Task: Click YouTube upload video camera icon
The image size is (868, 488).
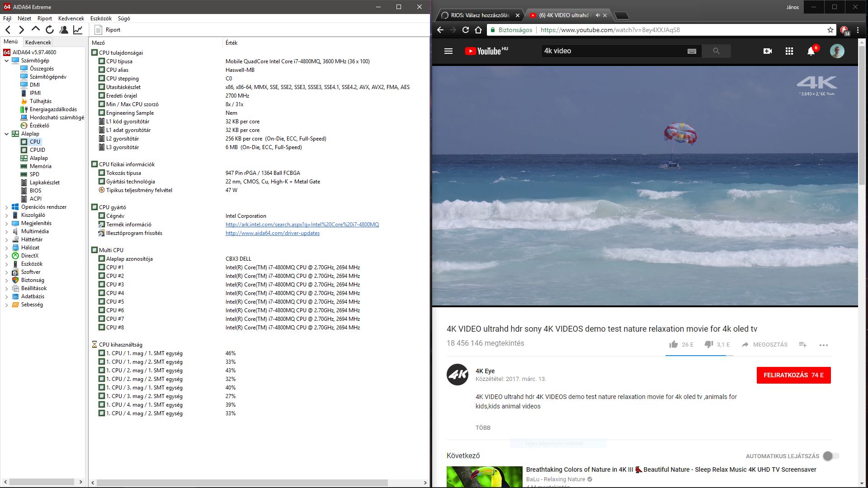Action: [x=768, y=51]
